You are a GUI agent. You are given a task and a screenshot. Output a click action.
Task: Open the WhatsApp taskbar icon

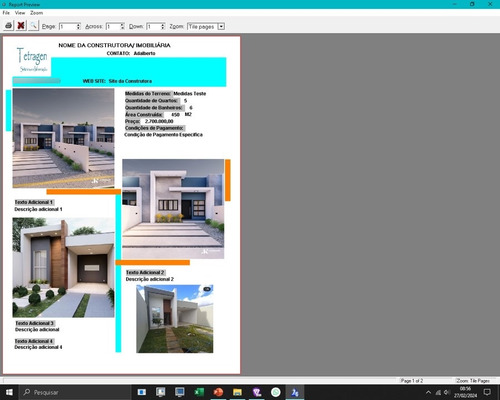[276, 392]
